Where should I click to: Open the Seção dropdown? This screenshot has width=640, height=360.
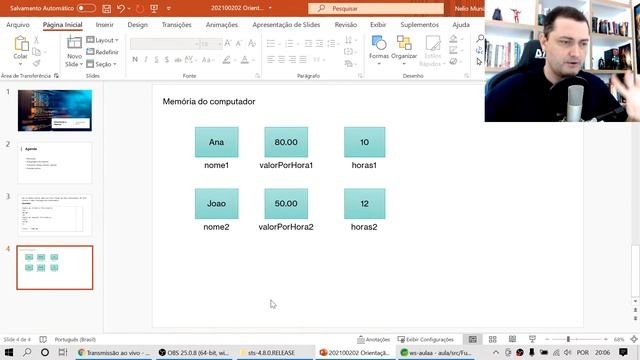(102, 64)
